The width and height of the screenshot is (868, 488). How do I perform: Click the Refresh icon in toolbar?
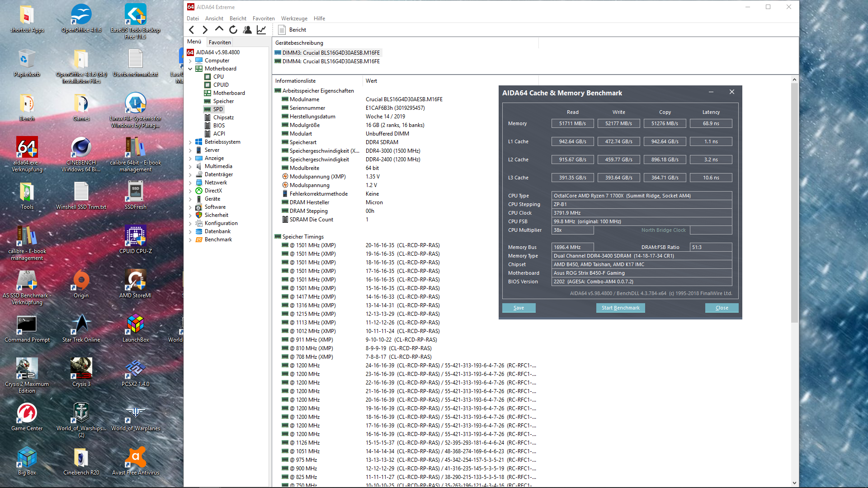click(233, 30)
